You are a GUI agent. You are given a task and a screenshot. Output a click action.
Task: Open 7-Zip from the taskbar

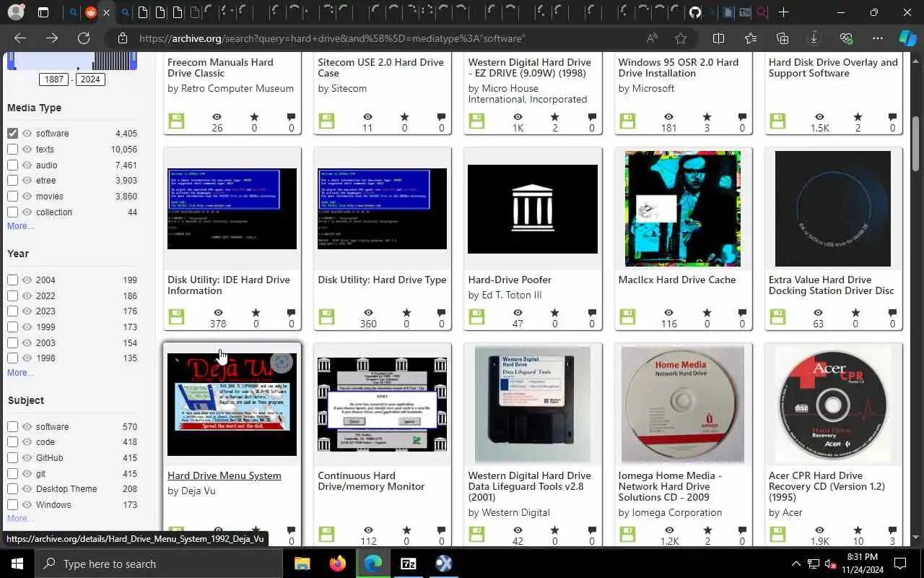tap(408, 564)
